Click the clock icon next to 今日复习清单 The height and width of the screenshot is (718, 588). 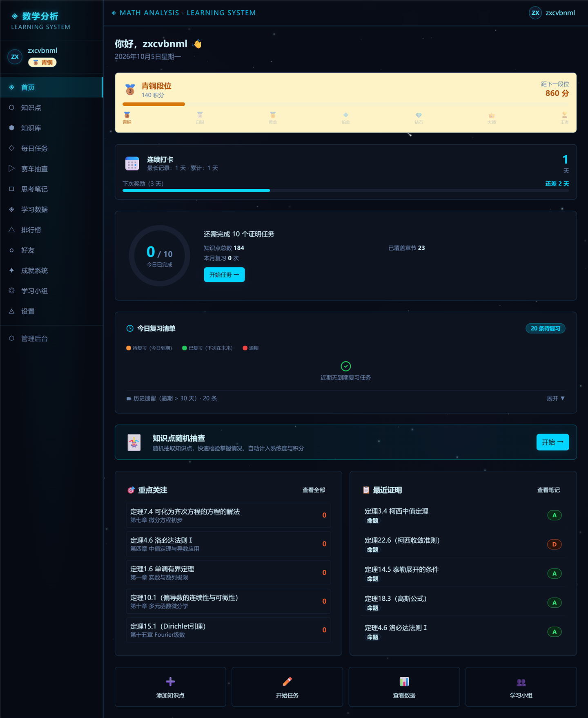[x=130, y=328]
